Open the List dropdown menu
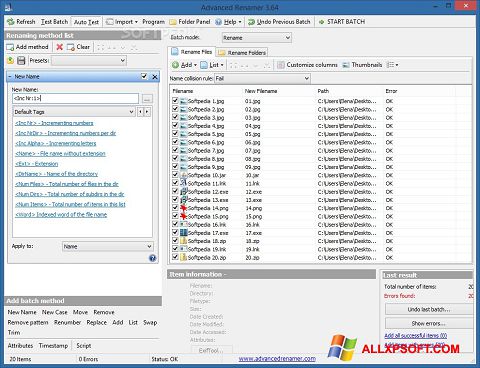 pos(212,65)
